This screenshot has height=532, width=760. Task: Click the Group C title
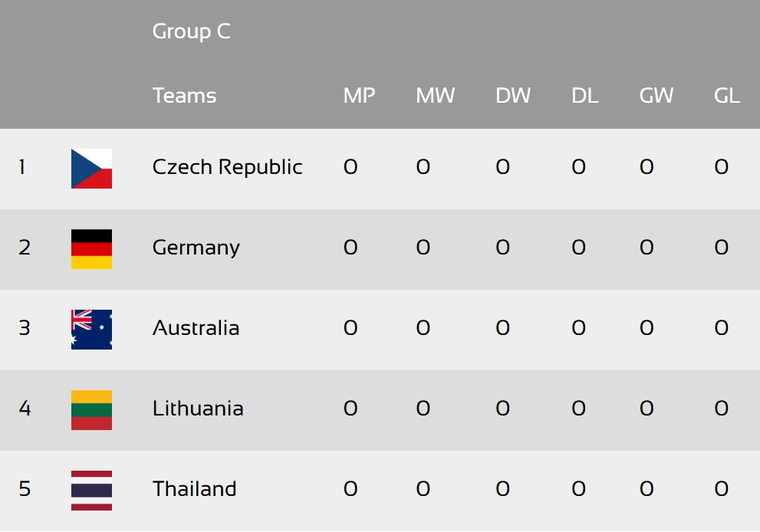tap(192, 31)
